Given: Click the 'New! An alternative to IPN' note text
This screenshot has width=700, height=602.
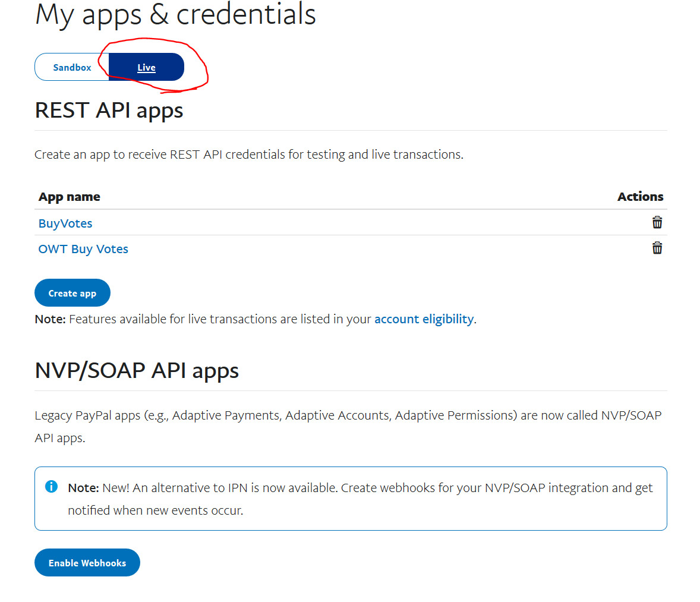Looking at the screenshot, I should [360, 499].
